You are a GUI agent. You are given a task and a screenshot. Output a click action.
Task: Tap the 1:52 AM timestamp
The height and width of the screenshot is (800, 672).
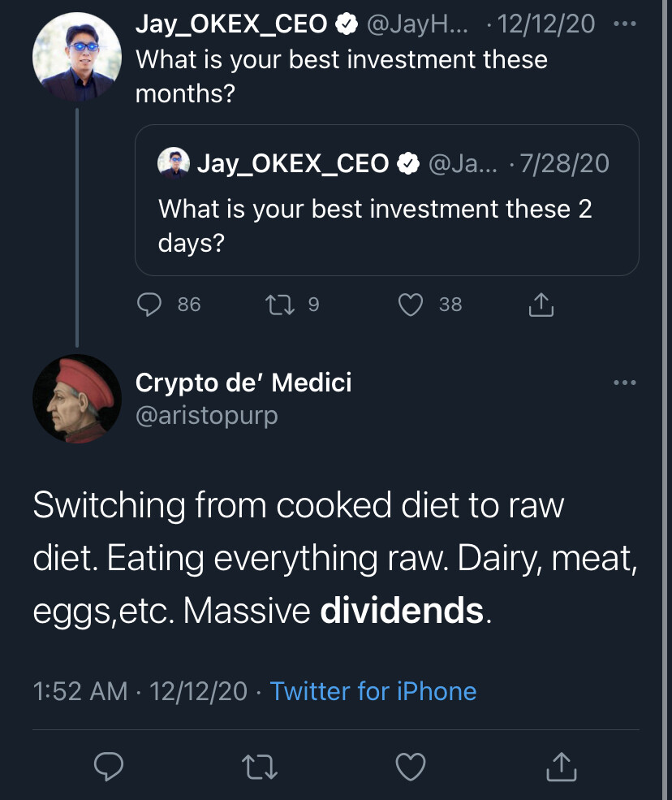coord(80,691)
